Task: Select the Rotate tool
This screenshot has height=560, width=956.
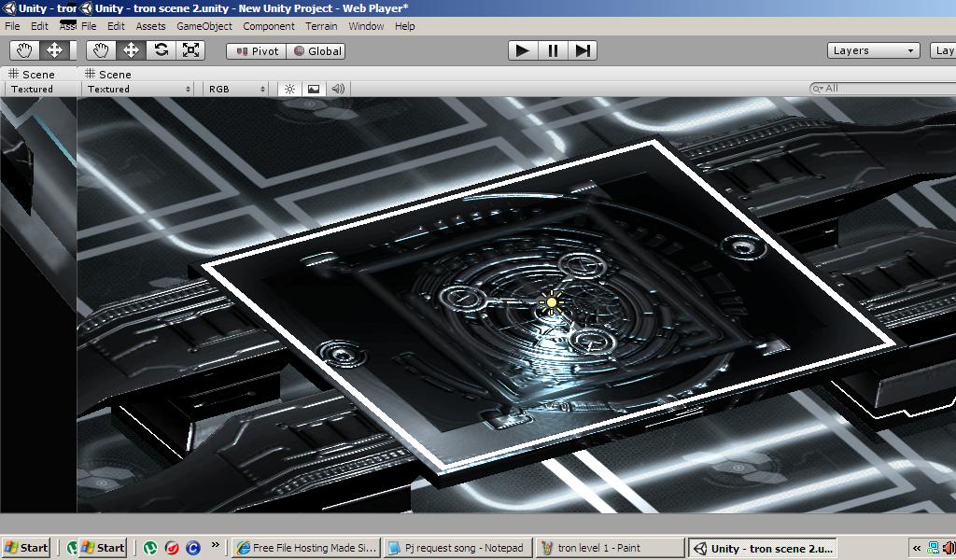Action: coord(162,50)
